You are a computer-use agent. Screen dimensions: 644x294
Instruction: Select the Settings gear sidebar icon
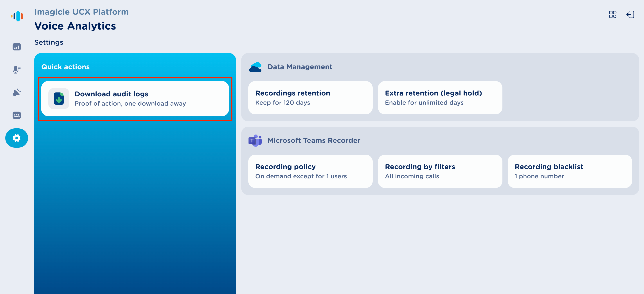(16, 138)
